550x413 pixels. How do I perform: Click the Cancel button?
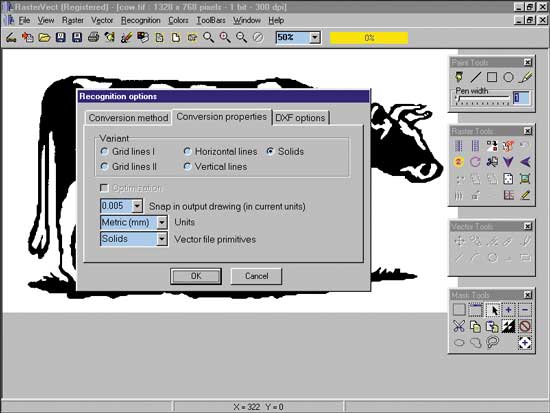tap(256, 276)
